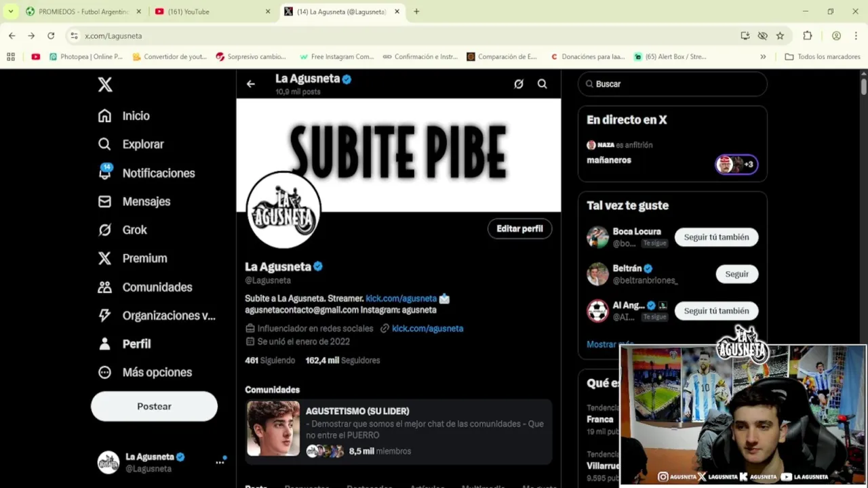Open SUBITE PIBE banner image

pos(398,155)
